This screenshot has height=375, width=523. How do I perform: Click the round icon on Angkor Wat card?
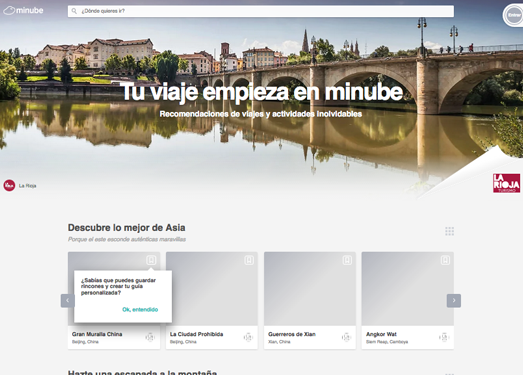[444, 337]
